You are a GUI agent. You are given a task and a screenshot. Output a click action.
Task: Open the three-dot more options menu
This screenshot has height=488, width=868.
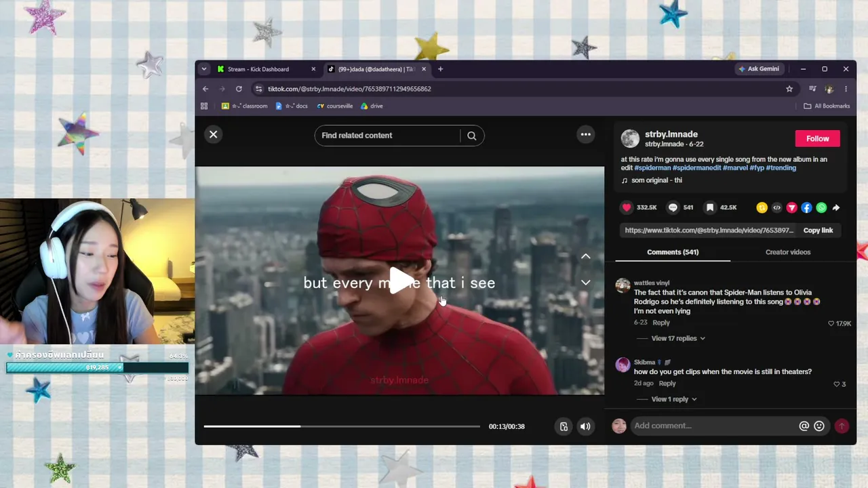coord(586,134)
